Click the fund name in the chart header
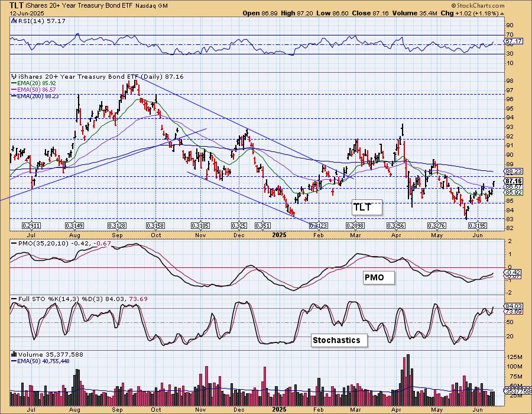Viewport: 532px width, 414px height. click(80, 6)
